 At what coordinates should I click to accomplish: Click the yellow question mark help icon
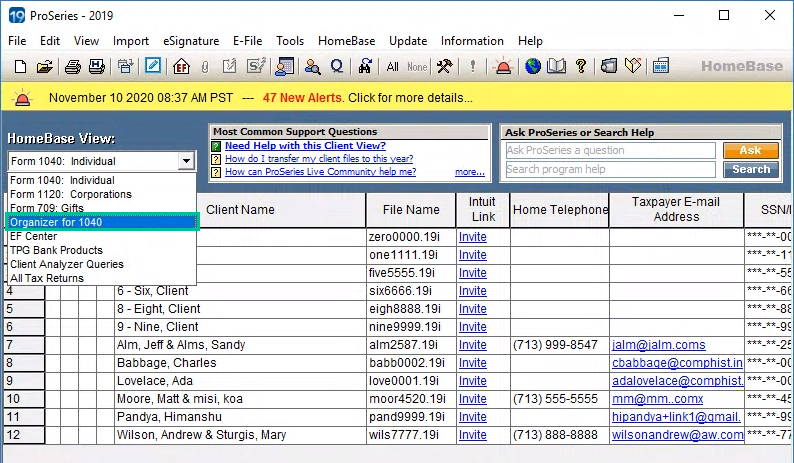coord(581,66)
